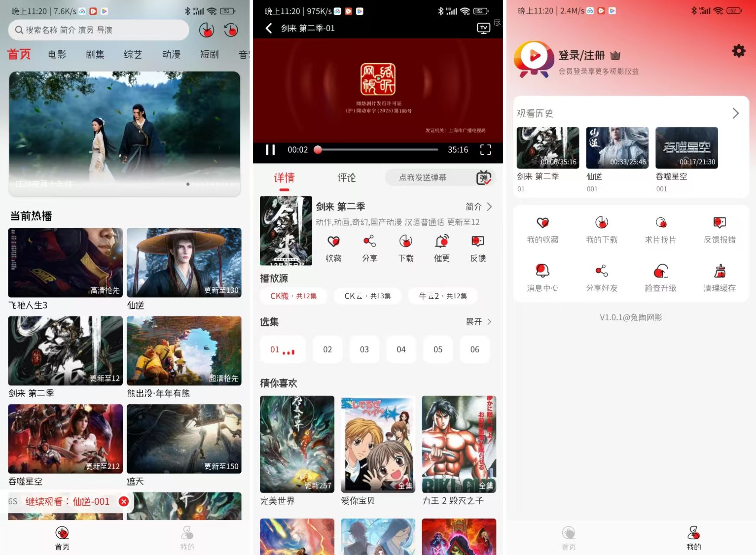
Task: Tap 登录/注册 to sign in
Action: pos(582,55)
